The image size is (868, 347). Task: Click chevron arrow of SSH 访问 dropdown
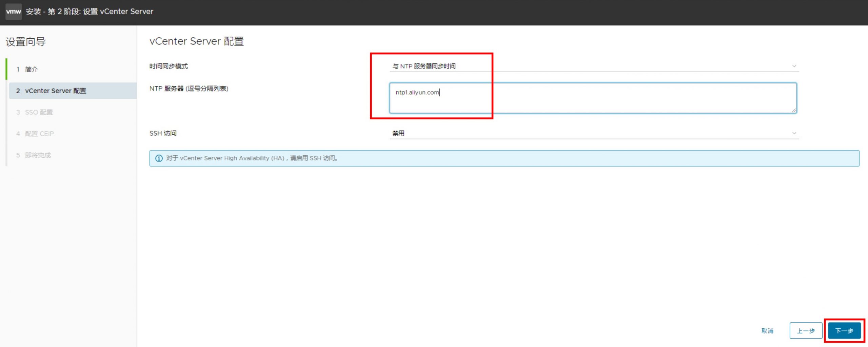pyautogui.click(x=794, y=133)
